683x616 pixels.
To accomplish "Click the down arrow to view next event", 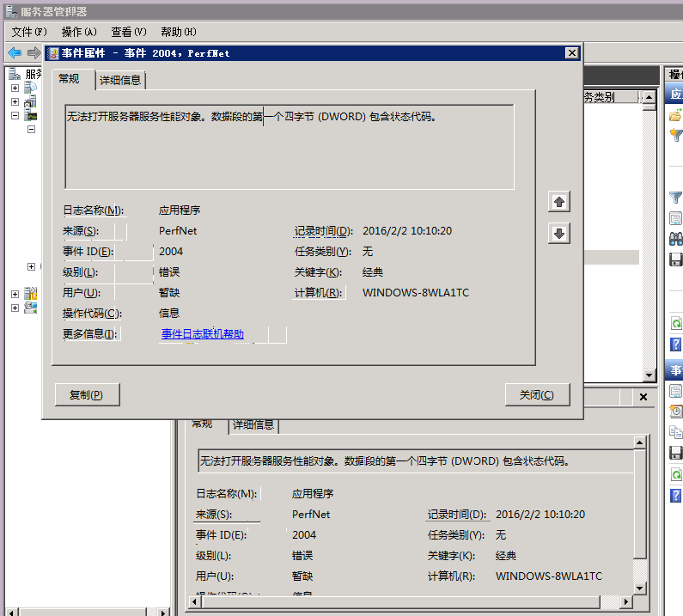I will [x=559, y=234].
